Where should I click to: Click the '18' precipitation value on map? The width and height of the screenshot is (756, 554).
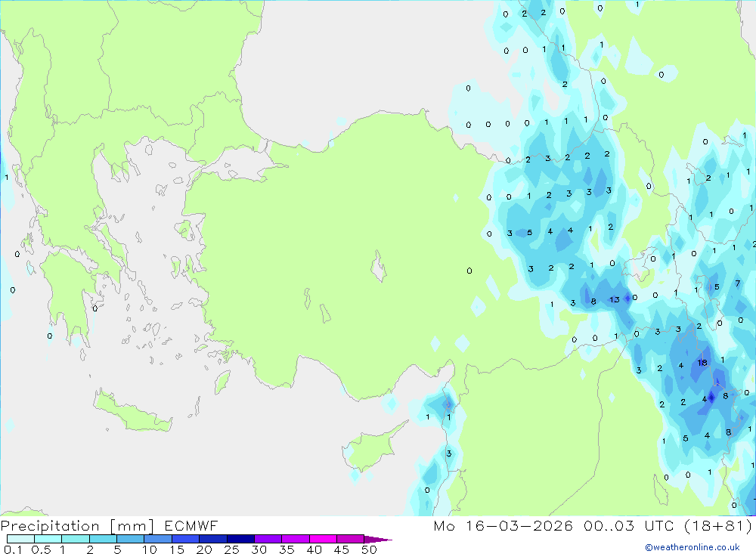coord(702,363)
